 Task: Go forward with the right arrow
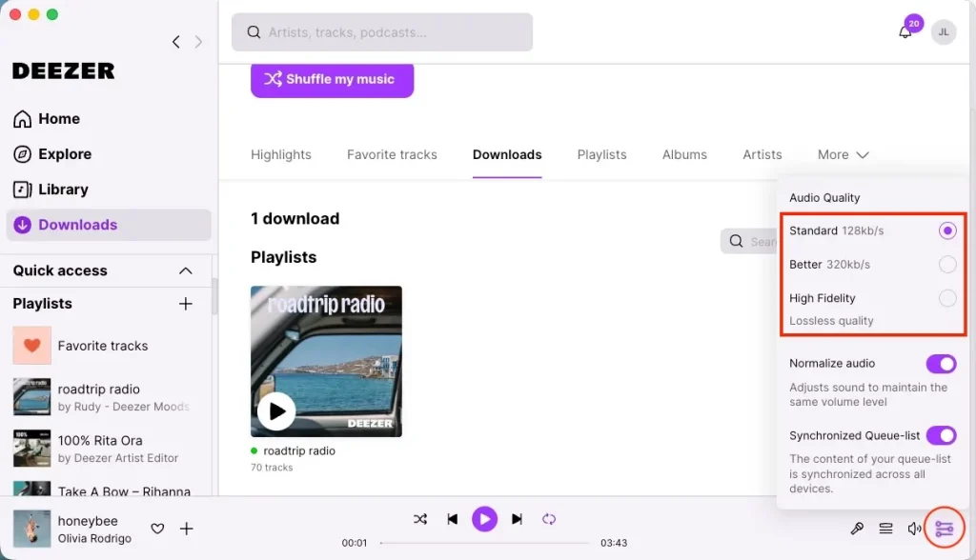coord(198,42)
